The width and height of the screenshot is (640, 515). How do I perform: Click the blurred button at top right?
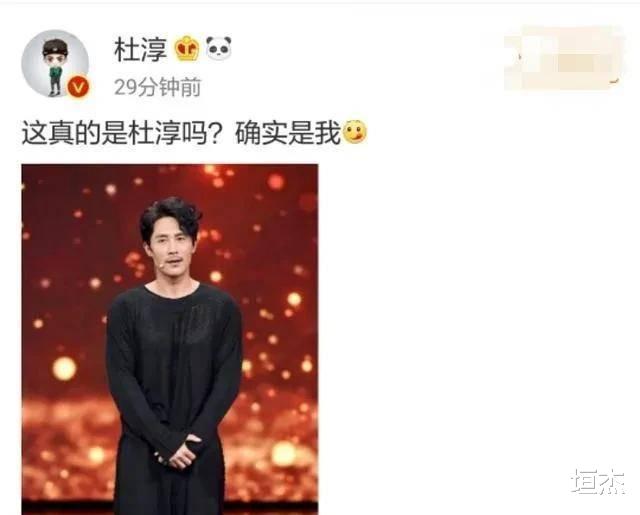point(564,58)
